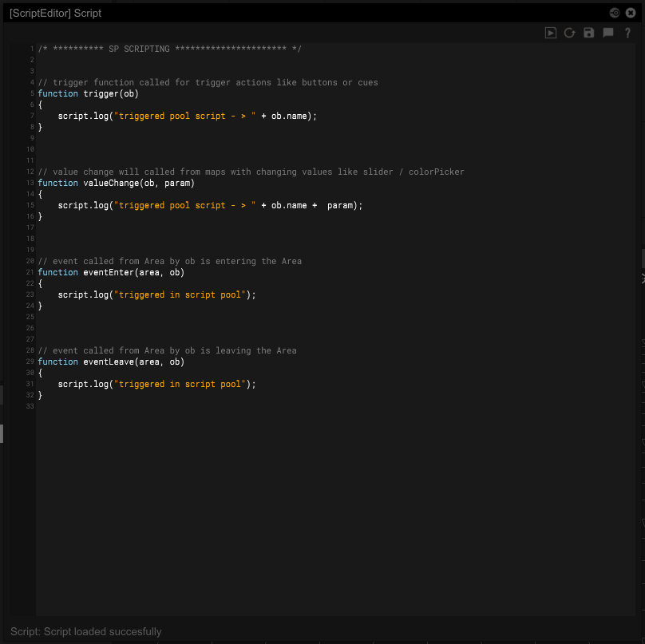The image size is (645, 644).
Task: Click line number 1 in the gutter
Action: tap(30, 49)
